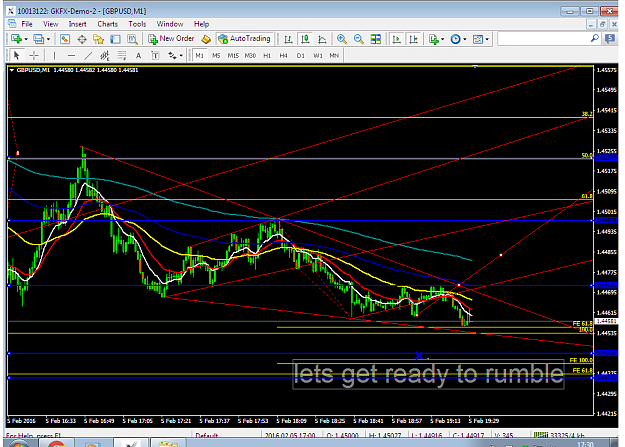Switch to M30 timeframe
Viewport: 625px width, 447px height.
pyautogui.click(x=250, y=55)
